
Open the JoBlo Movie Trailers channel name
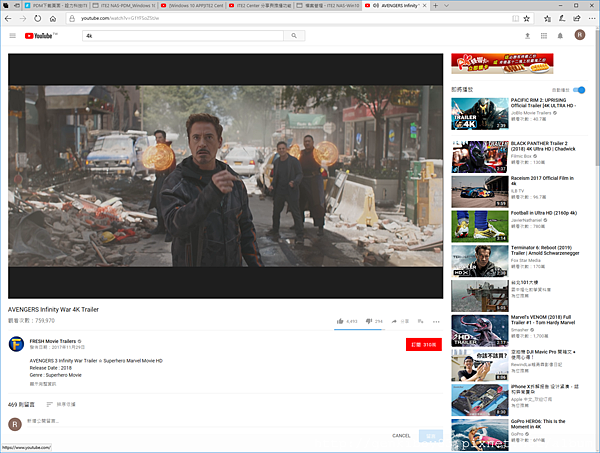click(531, 113)
